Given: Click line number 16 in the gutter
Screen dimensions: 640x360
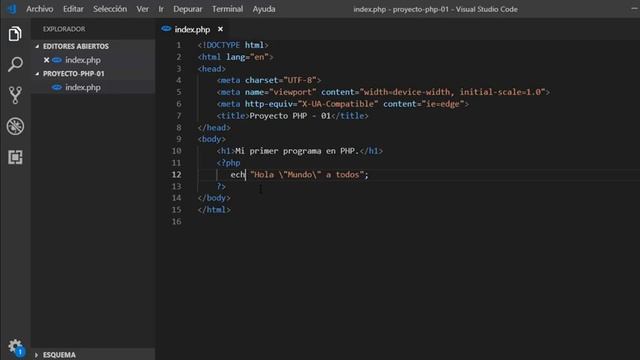Looking at the screenshot, I should point(176,221).
